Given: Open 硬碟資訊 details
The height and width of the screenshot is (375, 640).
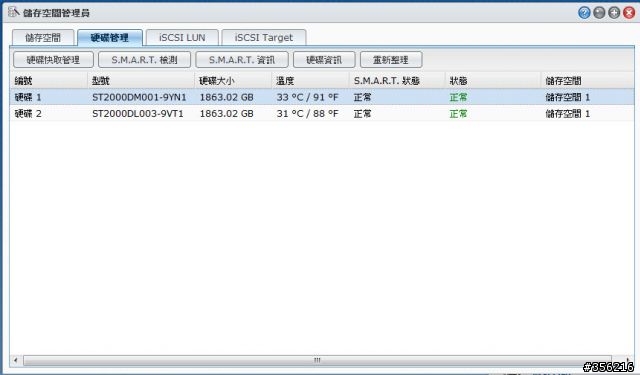Looking at the screenshot, I should click(x=324, y=60).
